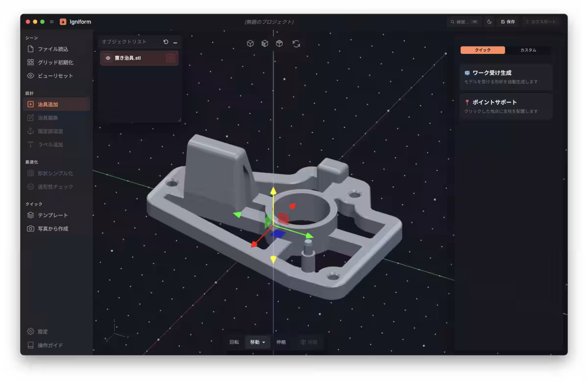Screen dimensions: 588x382
Task: Choose the ポイントサポート card
Action: (x=506, y=106)
